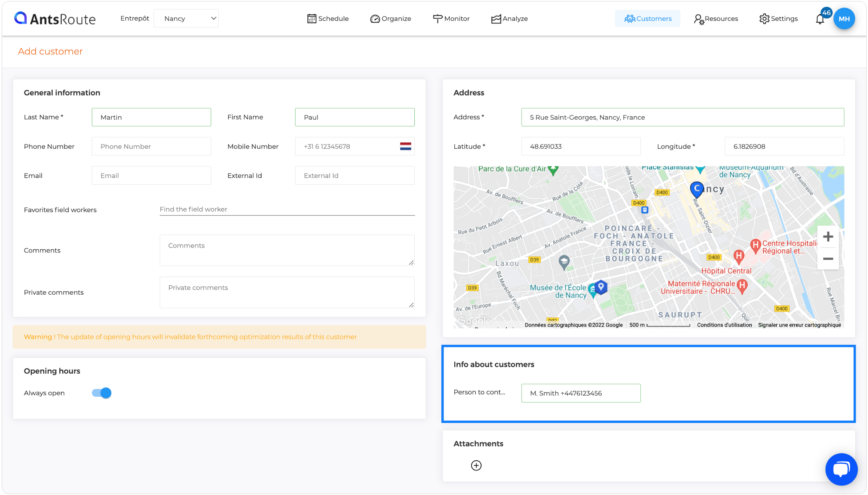The image size is (868, 495).
Task: Click Find the field worker search
Action: 287,209
